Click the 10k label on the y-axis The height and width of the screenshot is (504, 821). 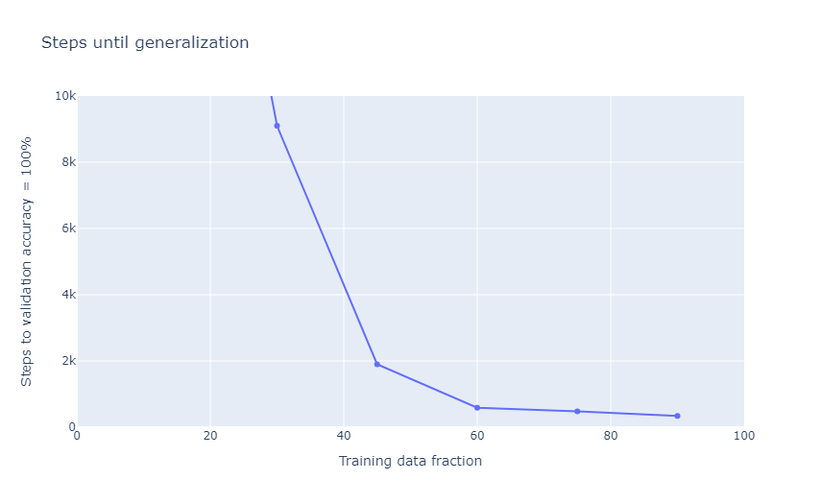[x=65, y=96]
